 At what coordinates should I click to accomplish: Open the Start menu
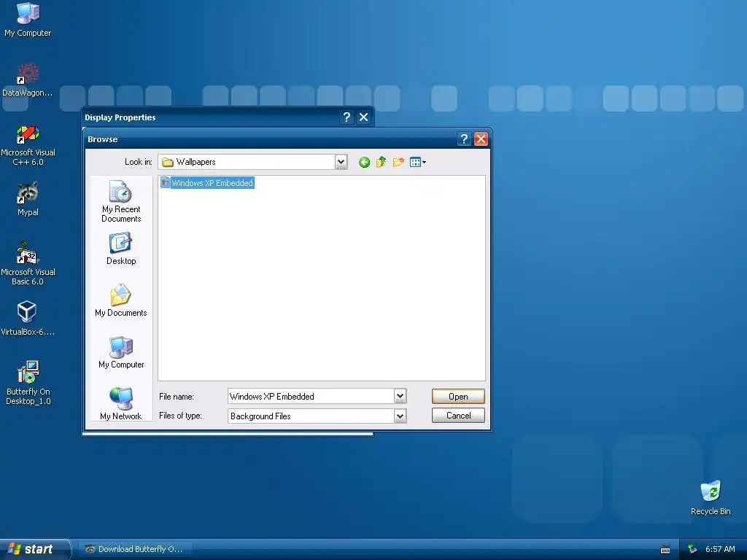[35, 549]
